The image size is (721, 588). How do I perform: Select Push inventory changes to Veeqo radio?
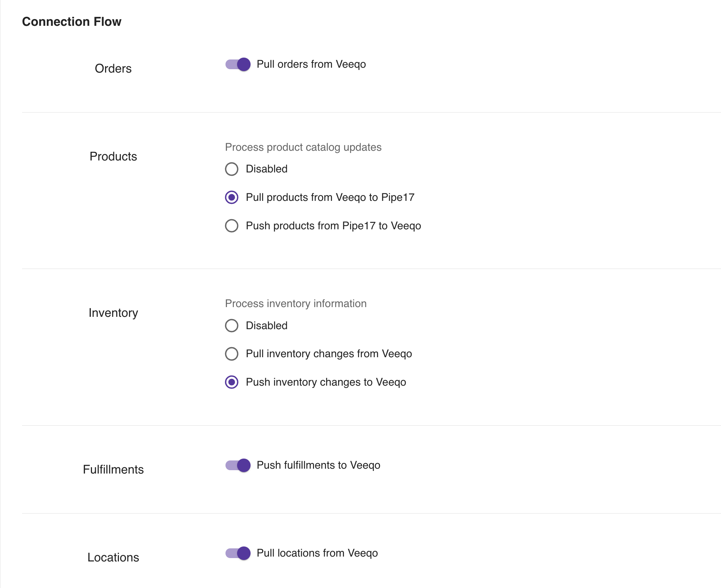click(x=231, y=382)
